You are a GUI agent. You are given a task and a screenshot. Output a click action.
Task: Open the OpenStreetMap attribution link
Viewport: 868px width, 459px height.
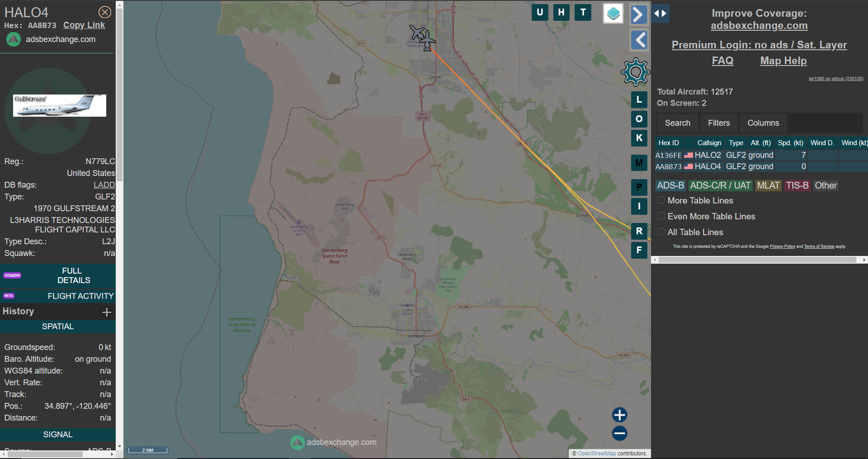(597, 453)
